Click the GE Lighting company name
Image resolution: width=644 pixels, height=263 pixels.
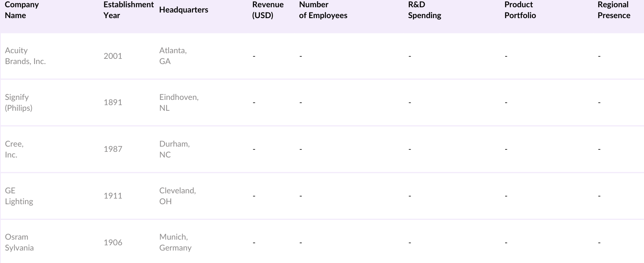point(19,196)
